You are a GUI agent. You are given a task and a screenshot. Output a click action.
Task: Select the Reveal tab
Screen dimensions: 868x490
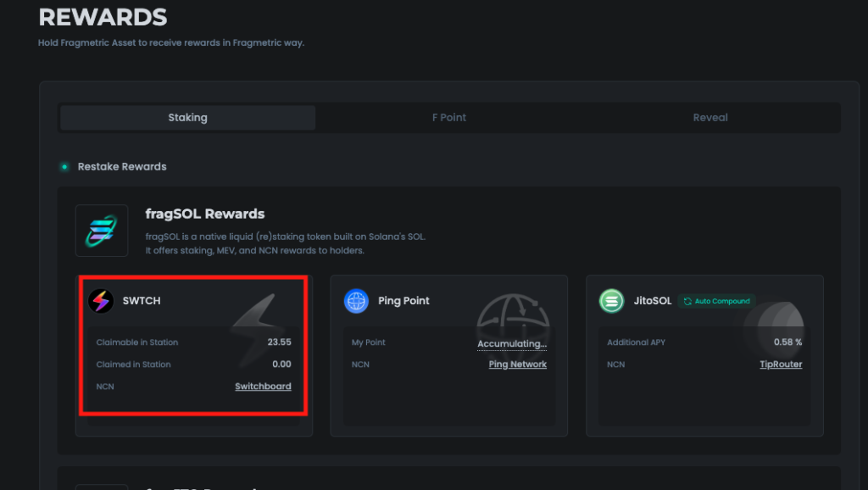(x=710, y=117)
